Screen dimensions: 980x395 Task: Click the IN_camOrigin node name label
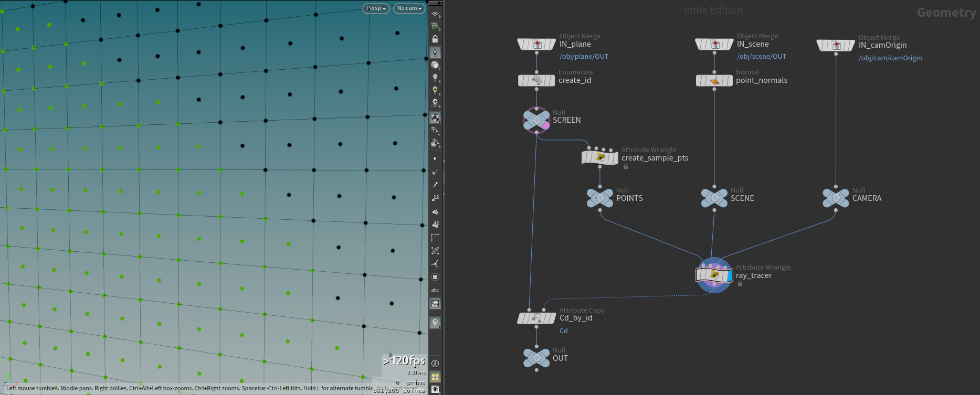tap(882, 45)
